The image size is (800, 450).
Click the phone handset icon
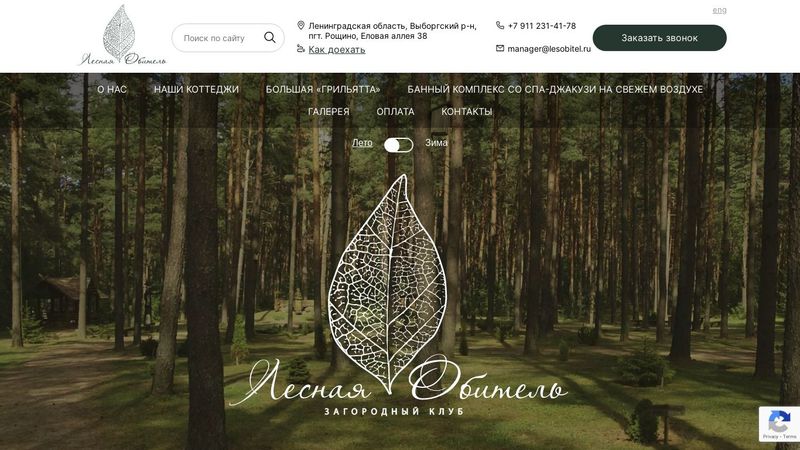[499, 25]
